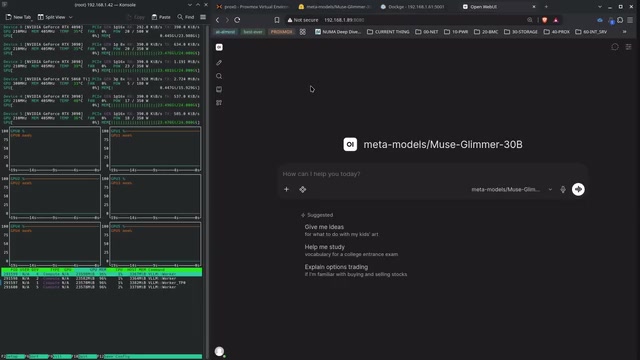This screenshot has width=640, height=360.
Task: Open the PROXMOX bookmark
Action: pyautogui.click(x=282, y=32)
